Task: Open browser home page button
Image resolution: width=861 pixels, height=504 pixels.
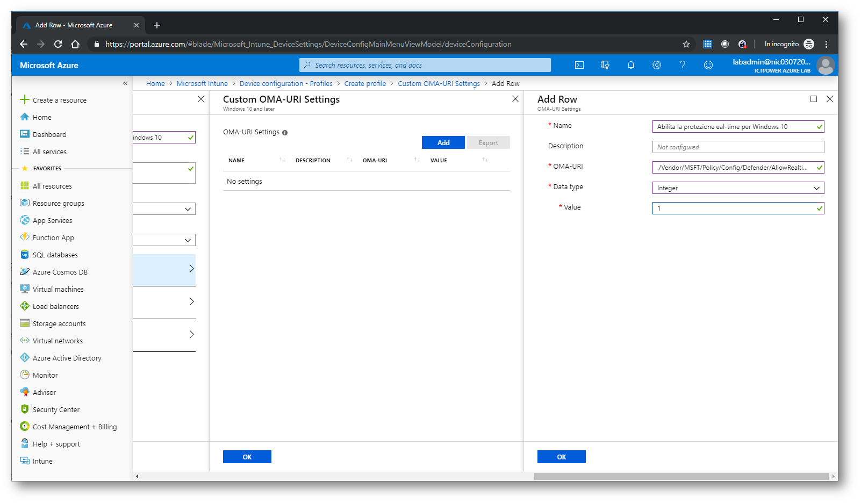Action: pos(75,44)
